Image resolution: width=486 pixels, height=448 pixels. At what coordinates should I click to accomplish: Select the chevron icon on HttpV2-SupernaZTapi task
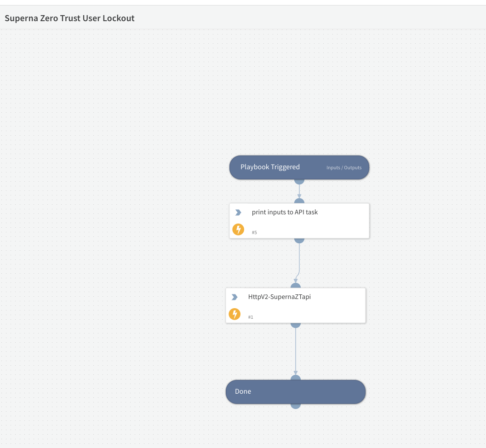click(x=234, y=297)
